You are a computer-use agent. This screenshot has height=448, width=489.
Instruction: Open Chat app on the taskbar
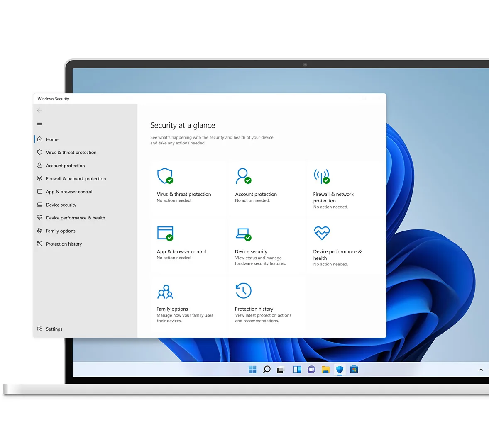tap(311, 370)
